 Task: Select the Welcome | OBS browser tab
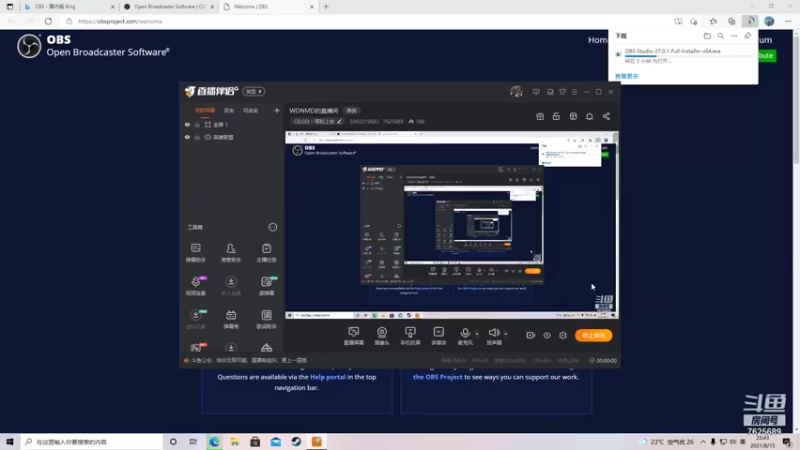[x=269, y=7]
